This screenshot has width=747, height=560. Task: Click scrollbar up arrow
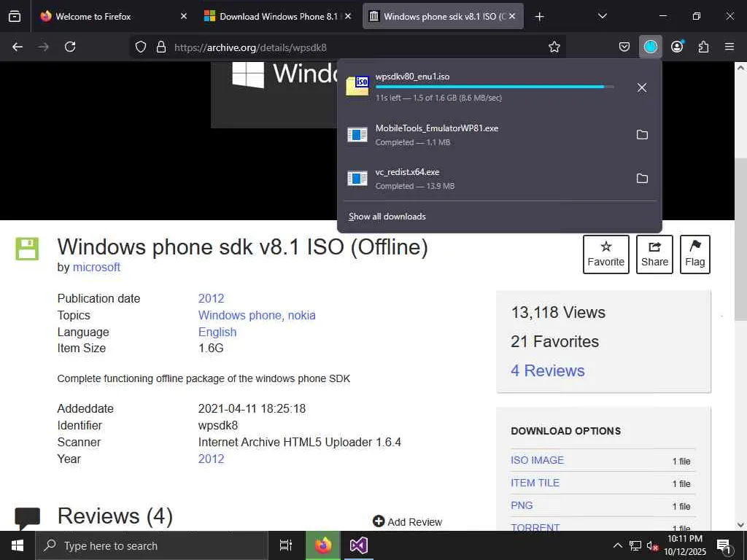click(x=740, y=68)
